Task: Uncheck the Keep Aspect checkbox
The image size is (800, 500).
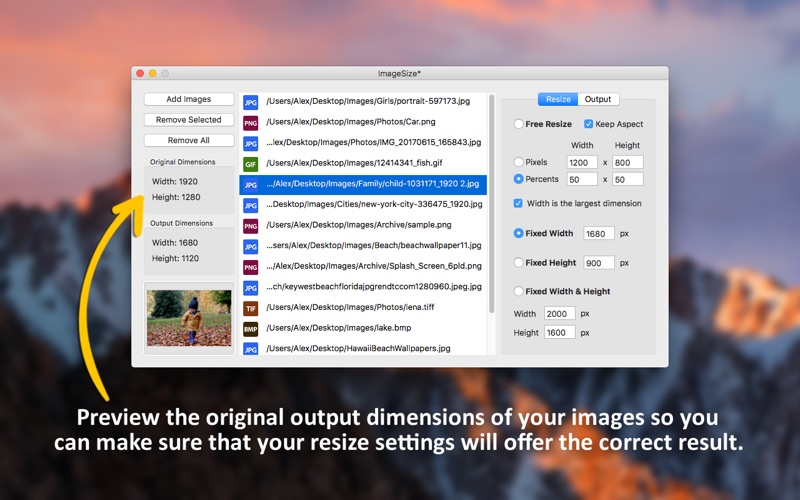Action: click(x=589, y=125)
